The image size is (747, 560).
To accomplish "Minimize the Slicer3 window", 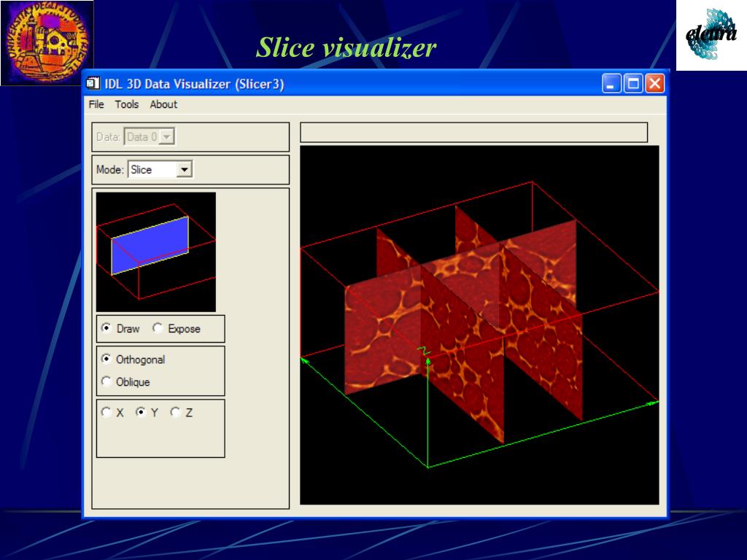I will click(x=611, y=83).
